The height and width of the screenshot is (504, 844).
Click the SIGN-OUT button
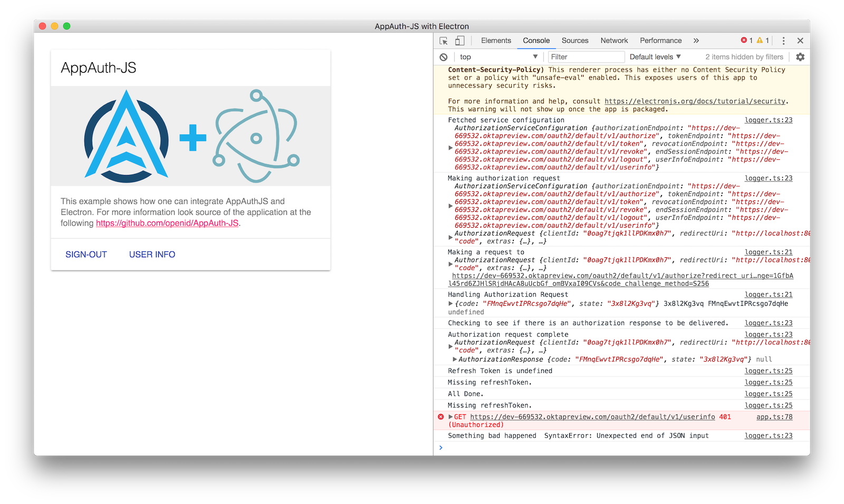(86, 255)
